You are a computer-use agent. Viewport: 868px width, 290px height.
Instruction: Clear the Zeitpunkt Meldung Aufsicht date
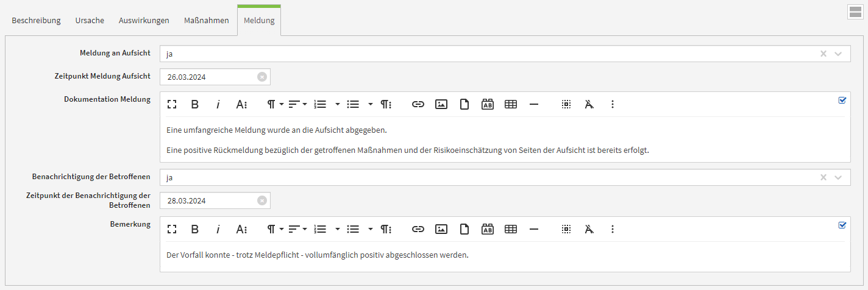[261, 77]
